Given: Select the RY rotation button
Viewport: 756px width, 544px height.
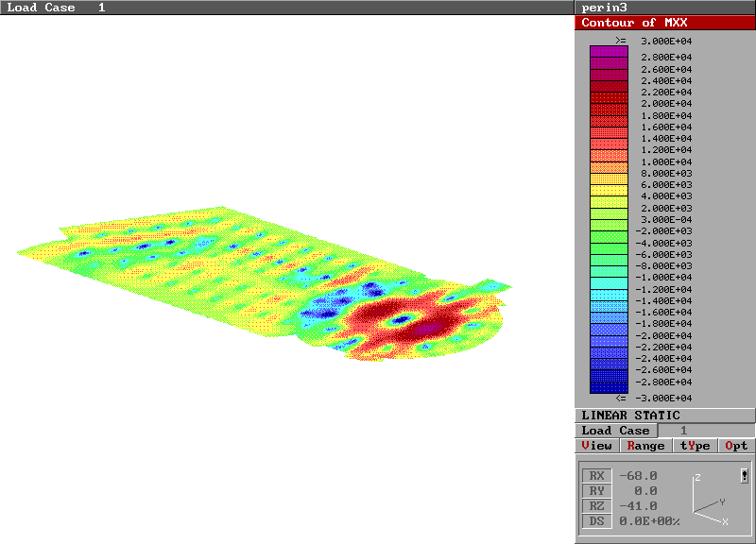Looking at the screenshot, I should pos(595,491).
